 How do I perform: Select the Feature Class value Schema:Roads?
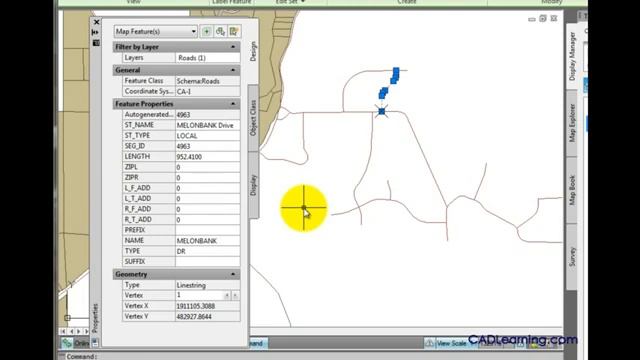(x=207, y=81)
